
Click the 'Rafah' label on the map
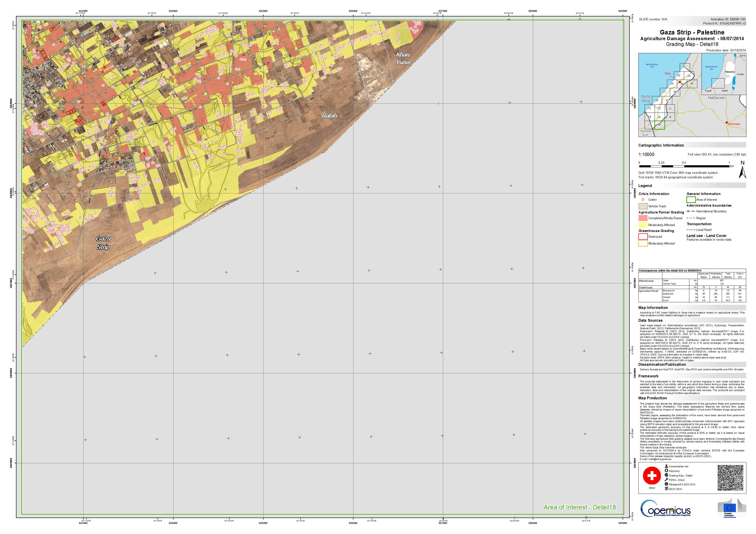(329, 116)
